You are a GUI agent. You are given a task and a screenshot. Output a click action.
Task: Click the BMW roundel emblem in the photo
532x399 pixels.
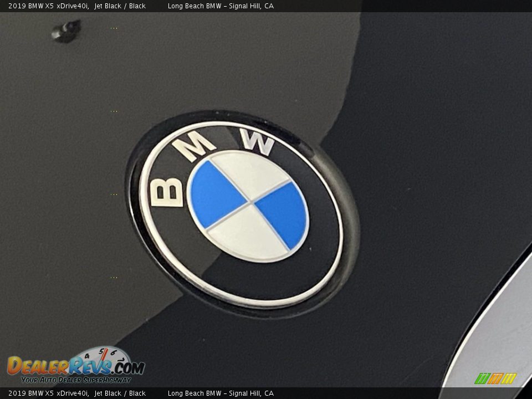pyautogui.click(x=242, y=214)
